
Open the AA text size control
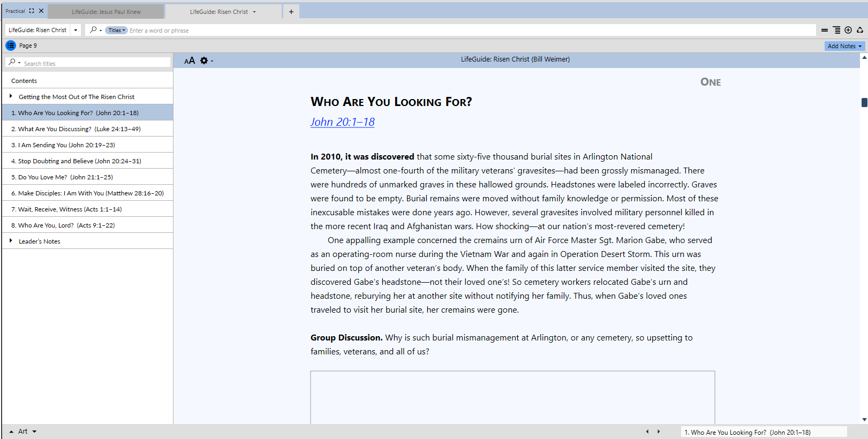[x=190, y=60]
